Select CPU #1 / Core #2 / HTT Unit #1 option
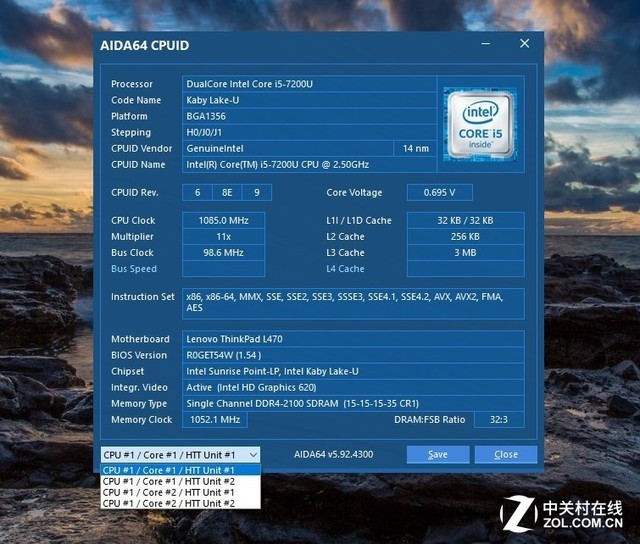The width and height of the screenshot is (640, 544). pos(180,492)
